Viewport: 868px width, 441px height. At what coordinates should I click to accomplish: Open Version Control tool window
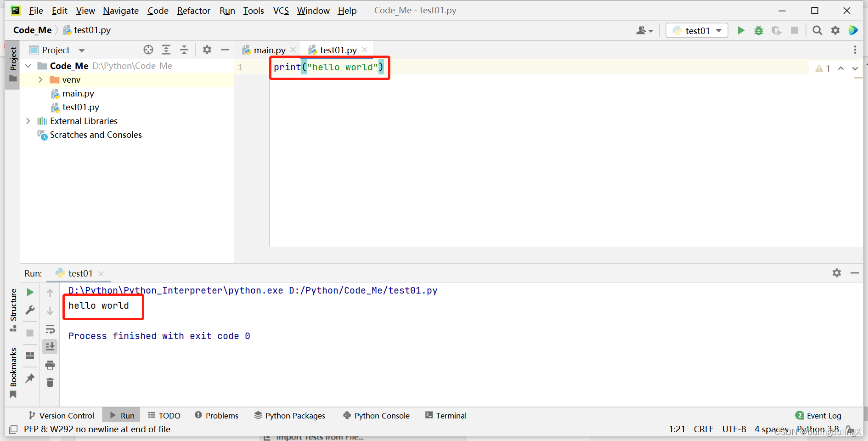click(x=62, y=415)
